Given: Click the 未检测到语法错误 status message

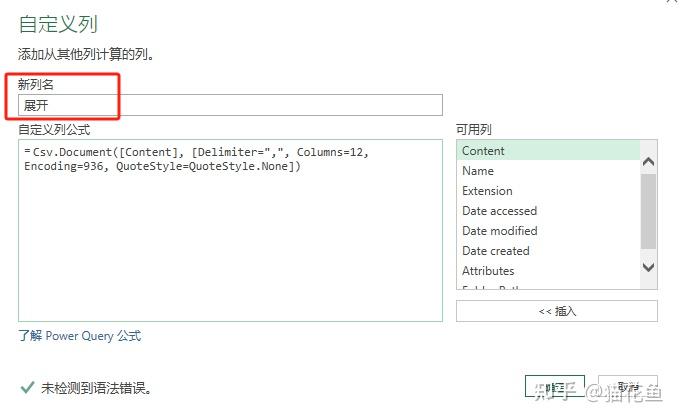Looking at the screenshot, I should coord(97,388).
